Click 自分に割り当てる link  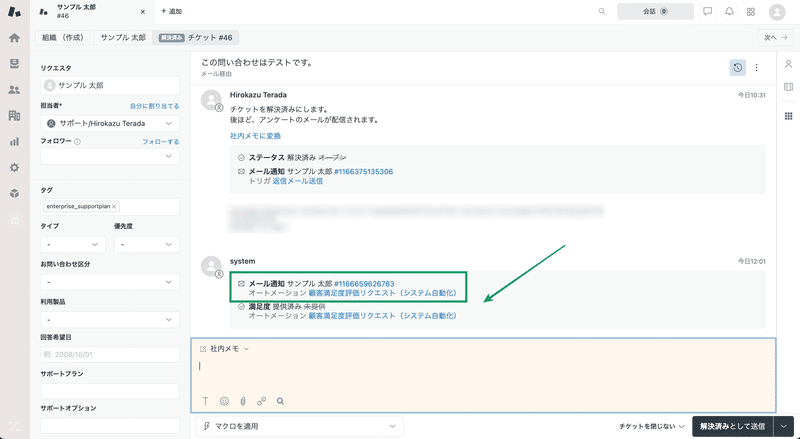pos(155,106)
